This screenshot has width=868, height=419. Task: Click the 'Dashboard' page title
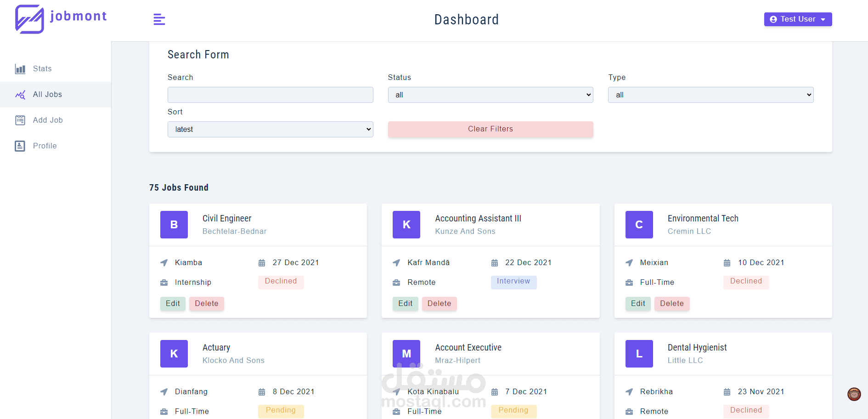[x=467, y=20]
